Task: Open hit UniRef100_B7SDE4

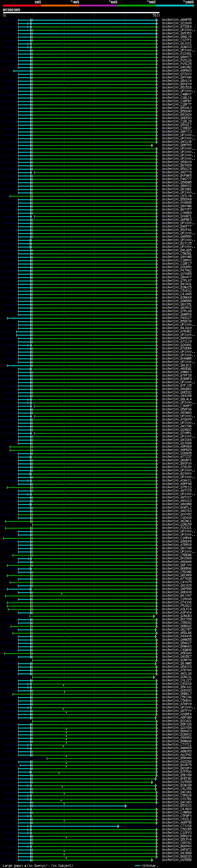Action: (176, 26)
